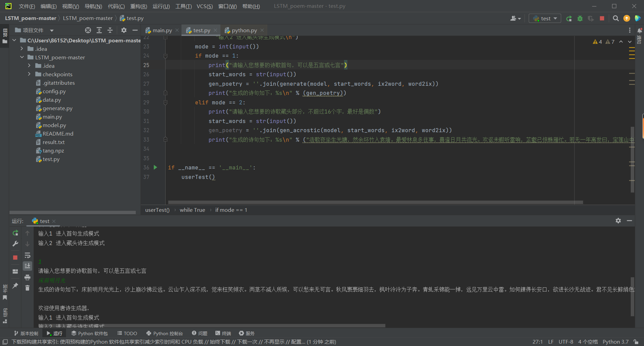
Task: Toggle scroll to end in console
Action: coord(27,266)
